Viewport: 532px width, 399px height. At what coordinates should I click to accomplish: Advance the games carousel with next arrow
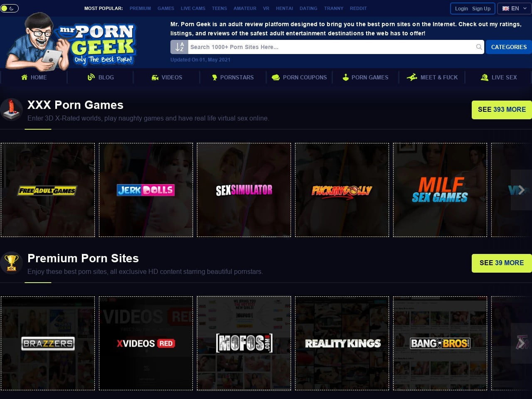click(x=521, y=190)
